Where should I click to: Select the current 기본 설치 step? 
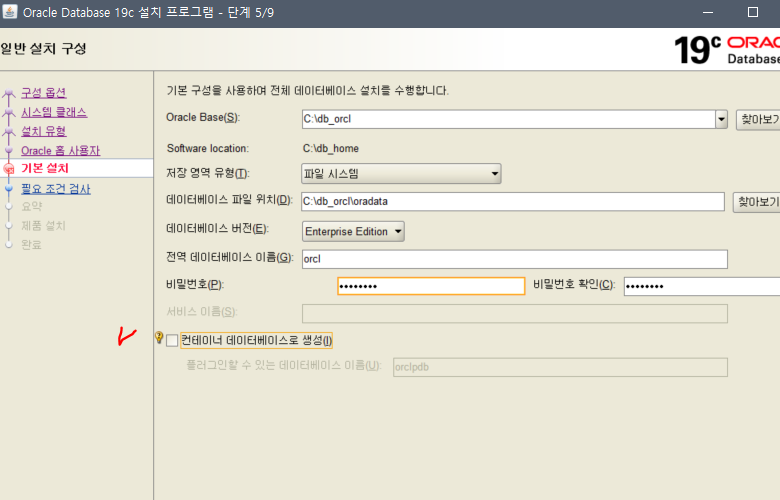(45, 168)
